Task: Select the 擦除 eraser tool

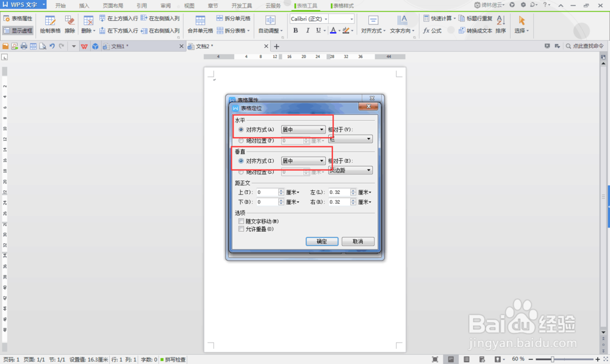Action: [x=70, y=24]
